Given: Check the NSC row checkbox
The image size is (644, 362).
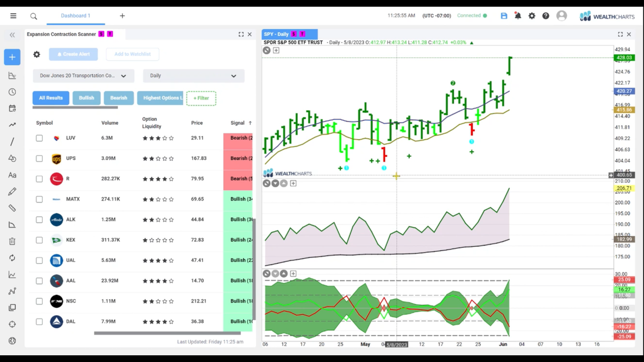Looking at the screenshot, I should (x=39, y=301).
